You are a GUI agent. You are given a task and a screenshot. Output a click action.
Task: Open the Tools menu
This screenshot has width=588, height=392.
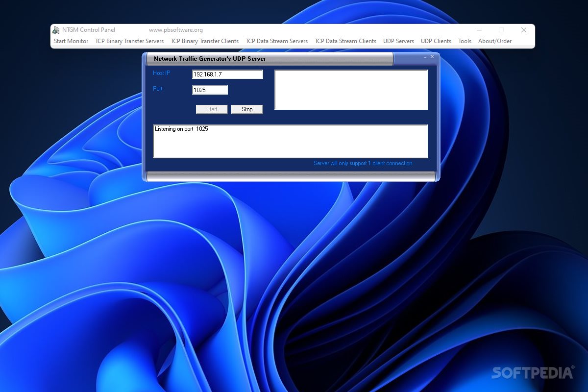[x=465, y=41]
